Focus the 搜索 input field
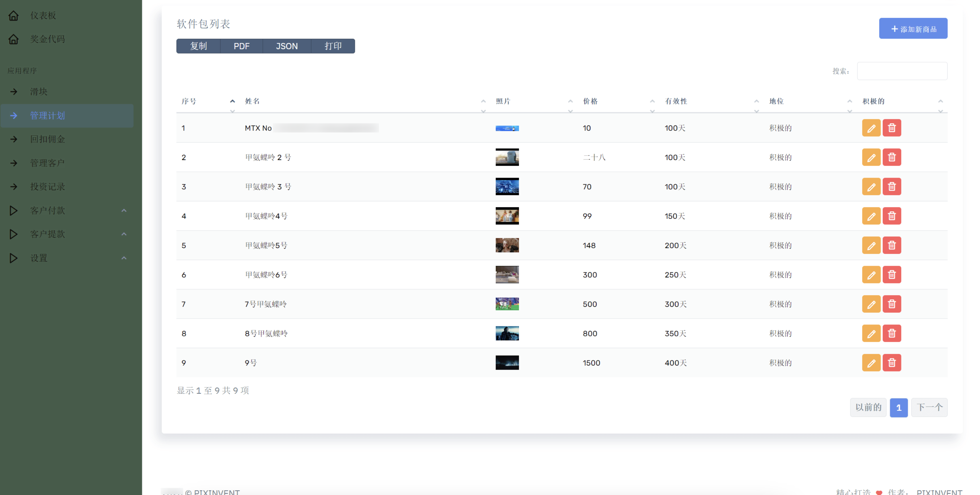The image size is (980, 495). click(902, 71)
